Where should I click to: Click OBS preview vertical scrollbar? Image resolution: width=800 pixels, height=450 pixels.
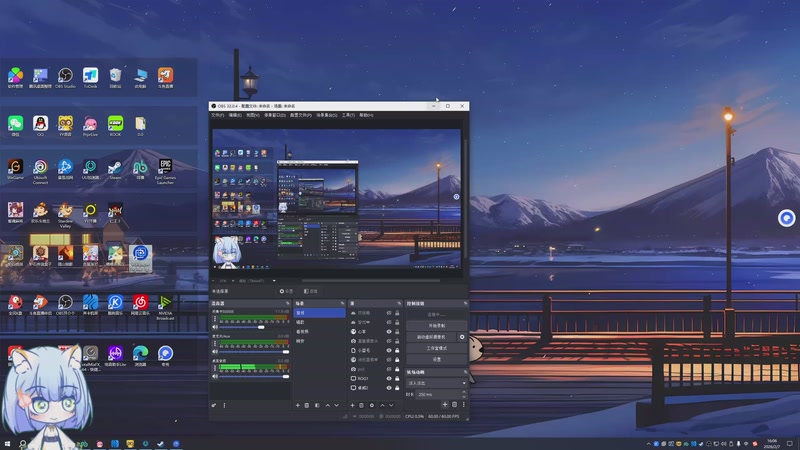pos(464,199)
